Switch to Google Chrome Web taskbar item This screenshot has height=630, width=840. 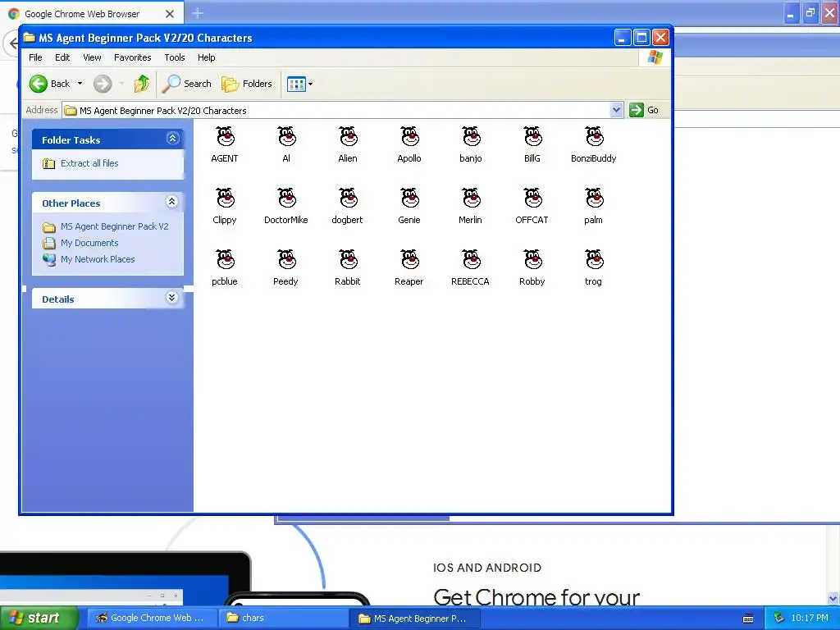[x=151, y=618]
